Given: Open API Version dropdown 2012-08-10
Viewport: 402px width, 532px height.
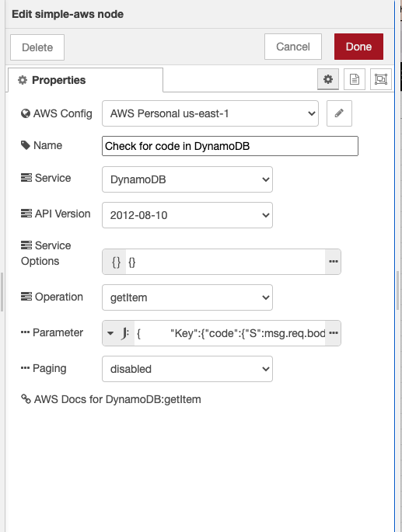Looking at the screenshot, I should click(187, 215).
